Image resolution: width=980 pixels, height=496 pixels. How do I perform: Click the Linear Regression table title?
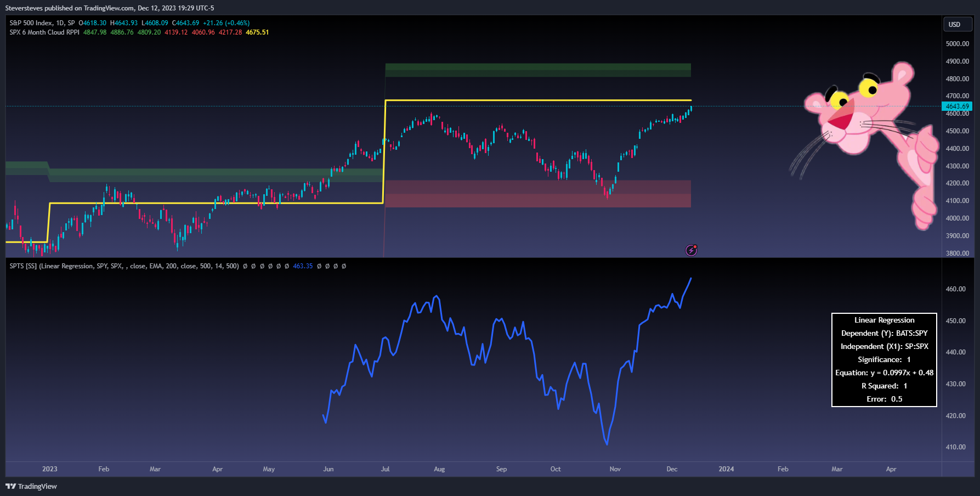pyautogui.click(x=885, y=320)
